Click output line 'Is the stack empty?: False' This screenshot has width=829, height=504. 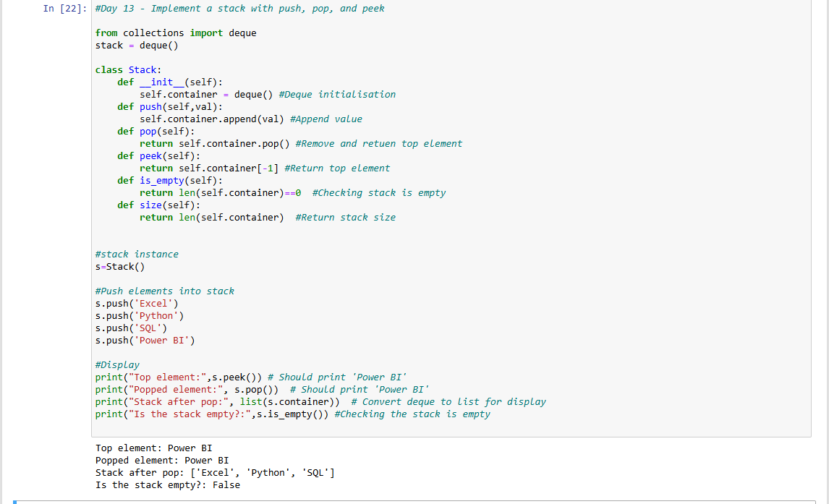[x=168, y=485]
